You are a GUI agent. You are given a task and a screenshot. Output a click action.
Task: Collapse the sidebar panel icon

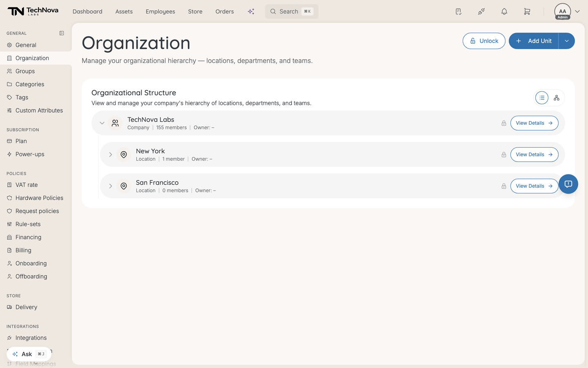tap(62, 33)
